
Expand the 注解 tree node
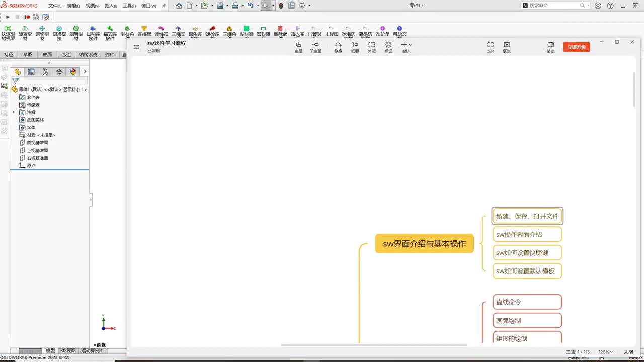click(x=14, y=112)
